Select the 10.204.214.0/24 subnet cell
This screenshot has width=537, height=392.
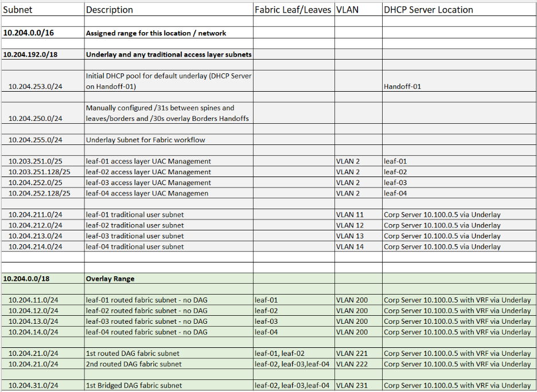tap(43, 246)
